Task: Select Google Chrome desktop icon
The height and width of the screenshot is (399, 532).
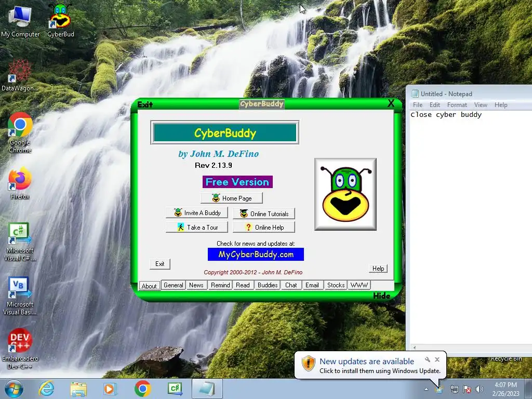Action: click(x=20, y=132)
